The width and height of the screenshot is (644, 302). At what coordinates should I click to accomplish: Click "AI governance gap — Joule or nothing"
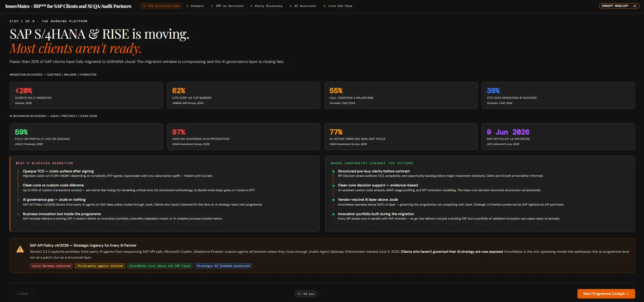click(54, 199)
